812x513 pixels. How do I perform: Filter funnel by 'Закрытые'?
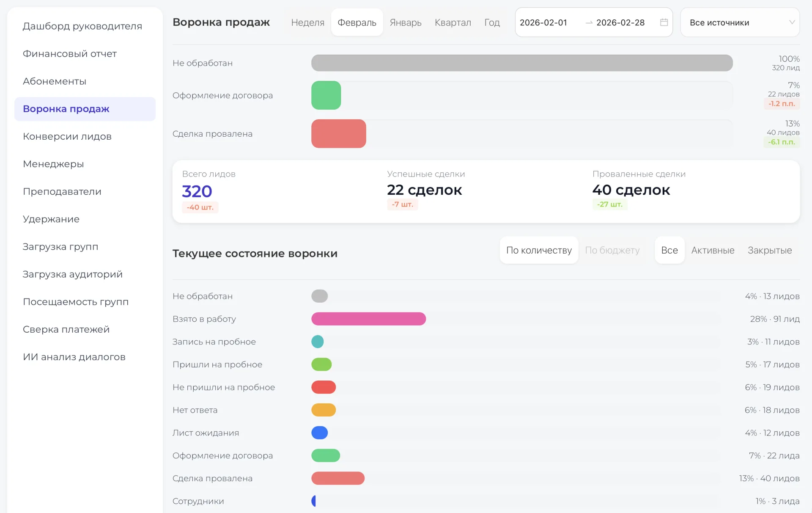click(770, 250)
